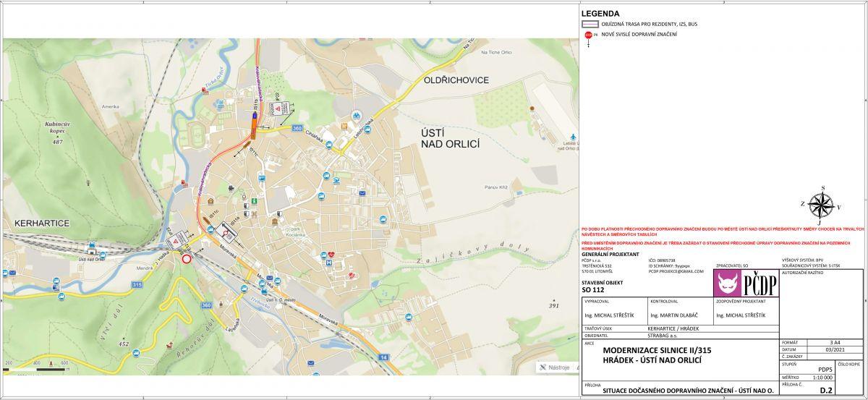Click the SITUACE DOČASNÉHO DOPRAVNÍHO ZNAČENÍ title

pos(689,391)
